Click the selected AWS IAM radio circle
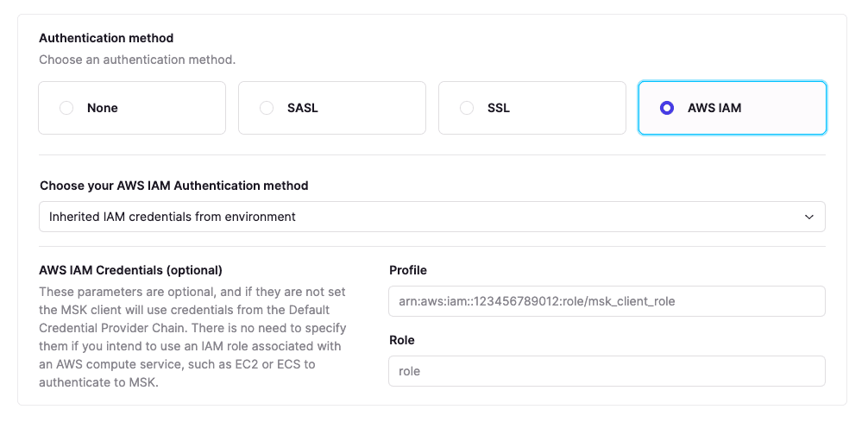This screenshot has height=422, width=868. [x=666, y=108]
